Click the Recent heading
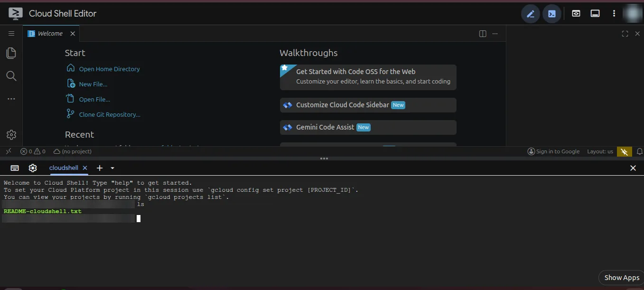 79,134
